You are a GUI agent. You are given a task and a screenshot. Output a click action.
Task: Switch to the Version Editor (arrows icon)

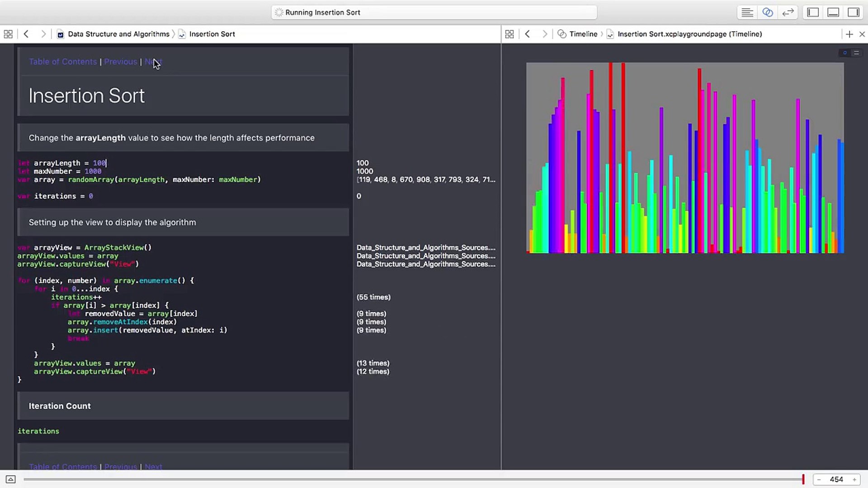coord(788,12)
